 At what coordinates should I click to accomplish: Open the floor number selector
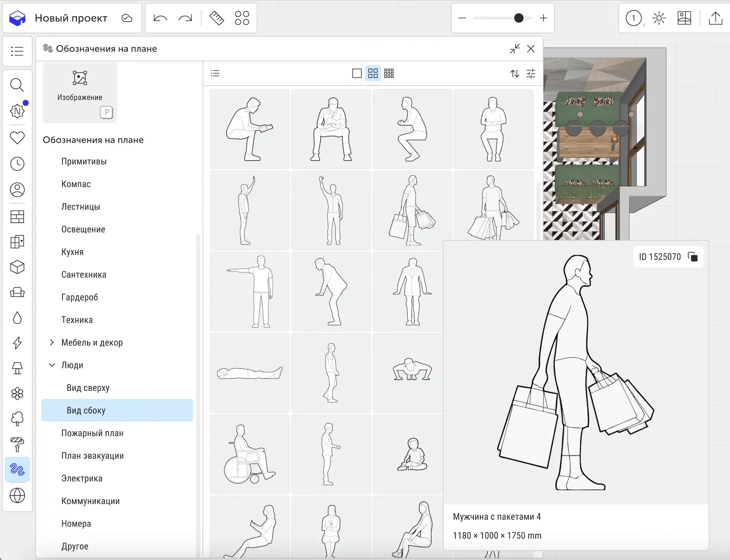click(x=633, y=18)
